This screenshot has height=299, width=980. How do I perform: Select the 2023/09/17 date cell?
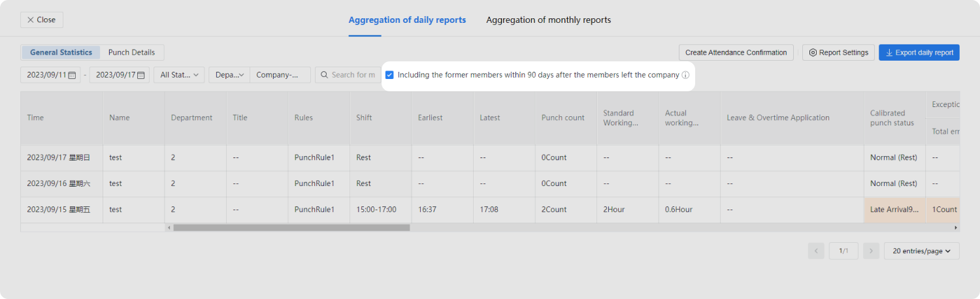point(61,158)
